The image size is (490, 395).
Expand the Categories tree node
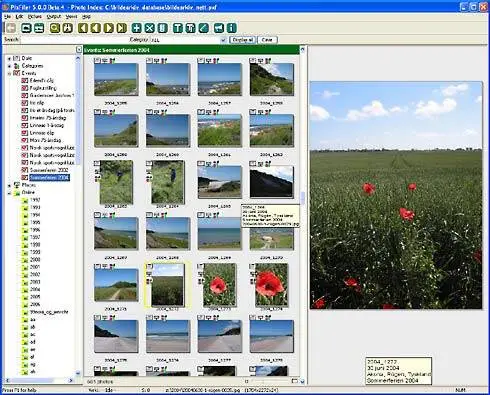click(x=9, y=66)
